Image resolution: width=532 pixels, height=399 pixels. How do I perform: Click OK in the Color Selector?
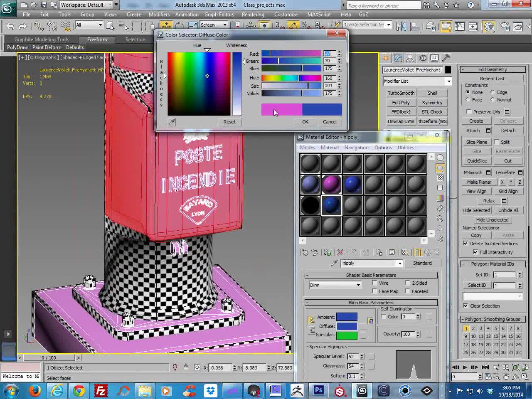305,122
